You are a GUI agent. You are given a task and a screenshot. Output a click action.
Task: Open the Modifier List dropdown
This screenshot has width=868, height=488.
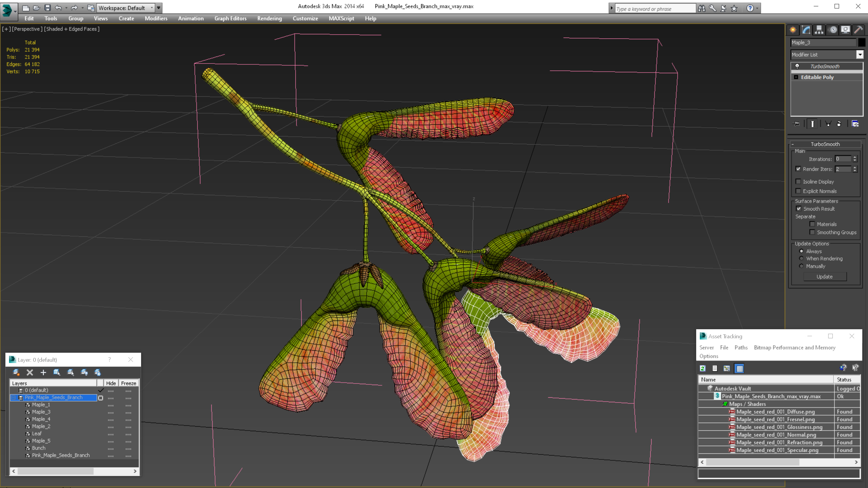click(x=860, y=55)
